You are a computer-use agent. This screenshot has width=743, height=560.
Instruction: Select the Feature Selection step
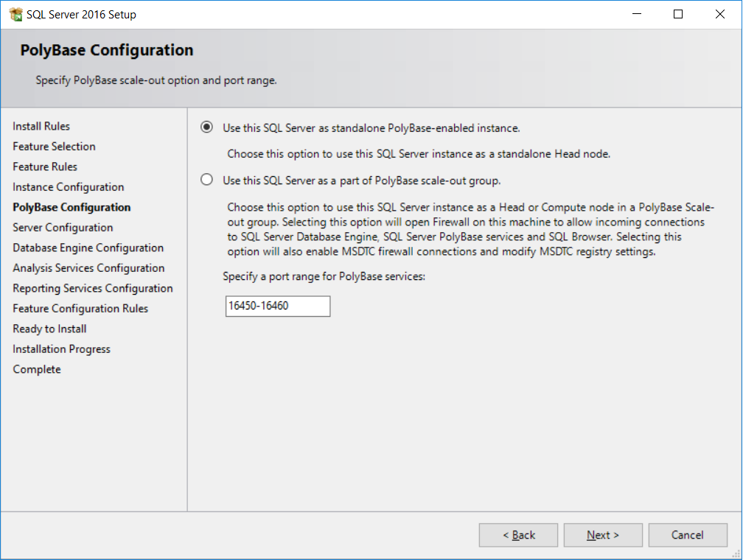pyautogui.click(x=54, y=147)
